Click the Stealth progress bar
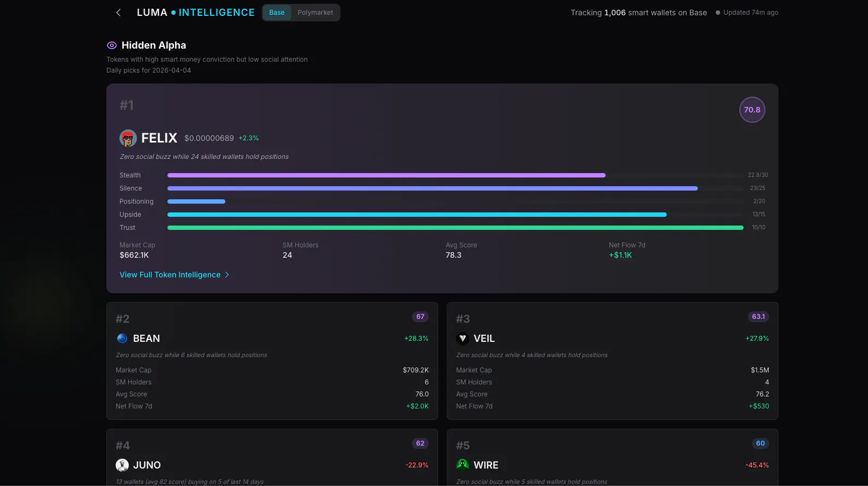The image size is (868, 486). click(x=456, y=175)
